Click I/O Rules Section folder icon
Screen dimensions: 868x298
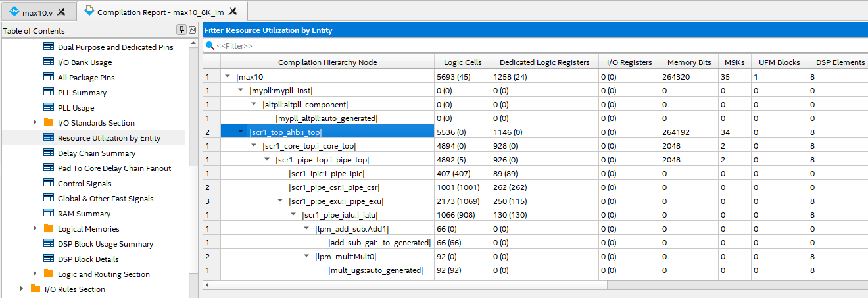point(35,289)
